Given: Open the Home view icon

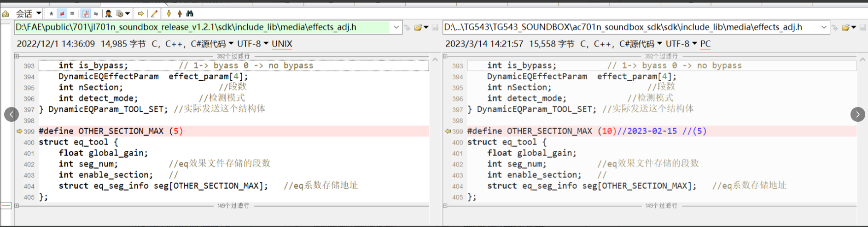Looking at the screenshot, I should coord(6,14).
